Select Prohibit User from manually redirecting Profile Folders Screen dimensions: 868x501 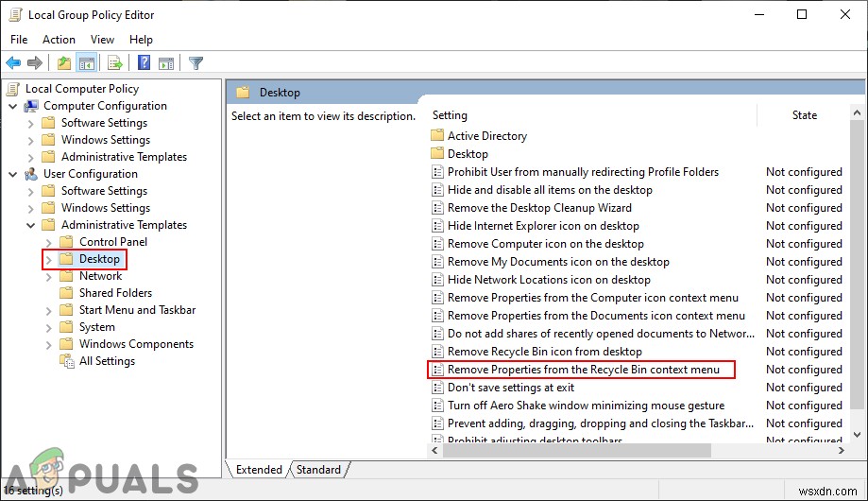click(583, 172)
